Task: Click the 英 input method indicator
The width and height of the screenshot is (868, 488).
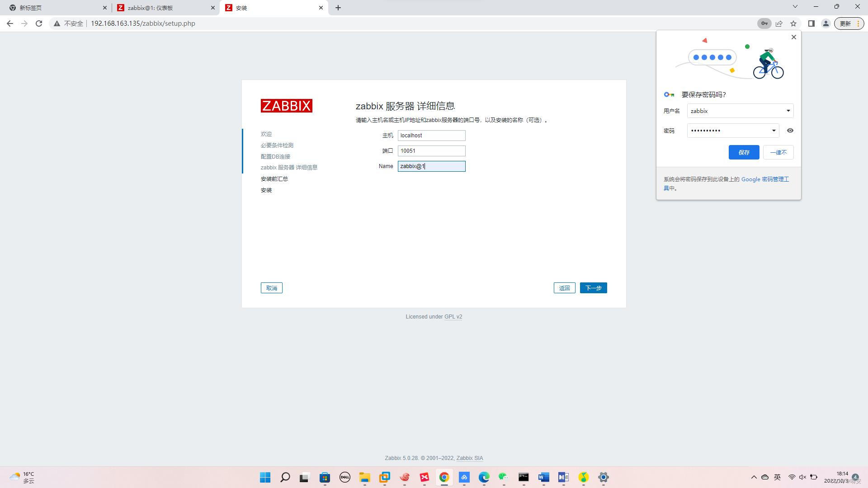Action: (x=778, y=477)
